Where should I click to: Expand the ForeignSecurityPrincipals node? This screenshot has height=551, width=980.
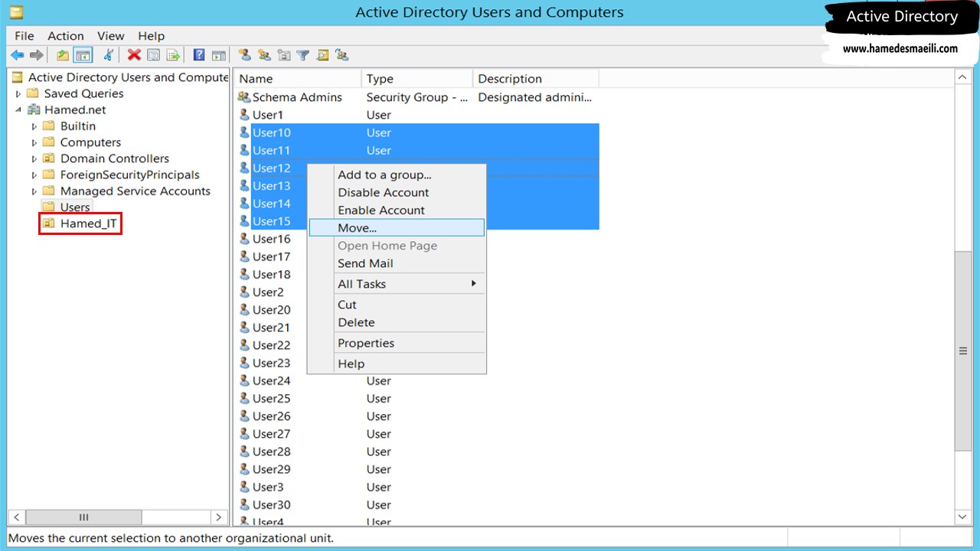[34, 175]
